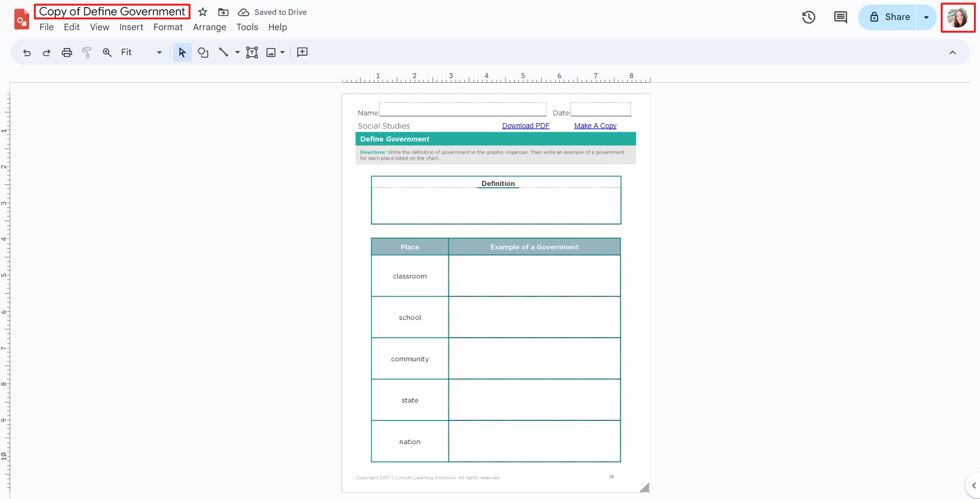Click the Date field on worksheet

click(x=601, y=109)
